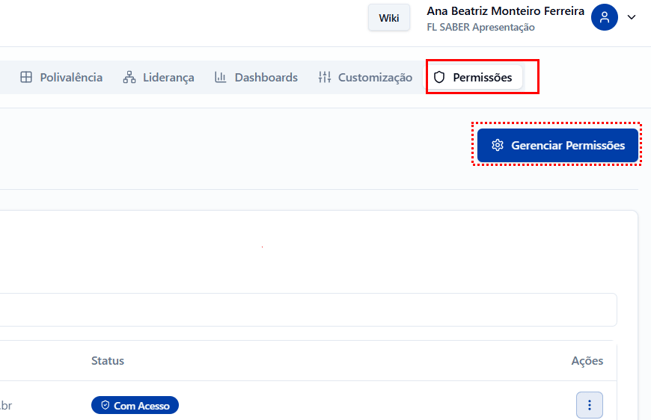This screenshot has height=420, width=651.
Task: Click the sliders icon beside Customização
Action: 324,77
